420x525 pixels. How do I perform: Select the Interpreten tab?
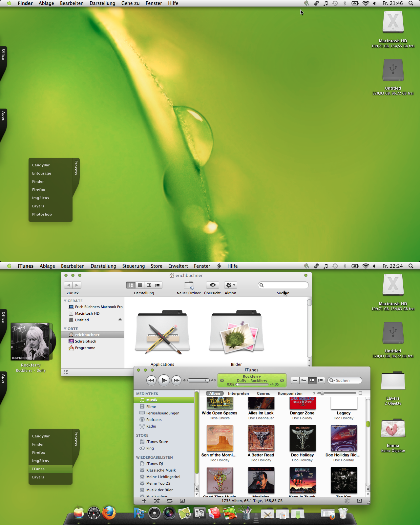click(x=239, y=393)
